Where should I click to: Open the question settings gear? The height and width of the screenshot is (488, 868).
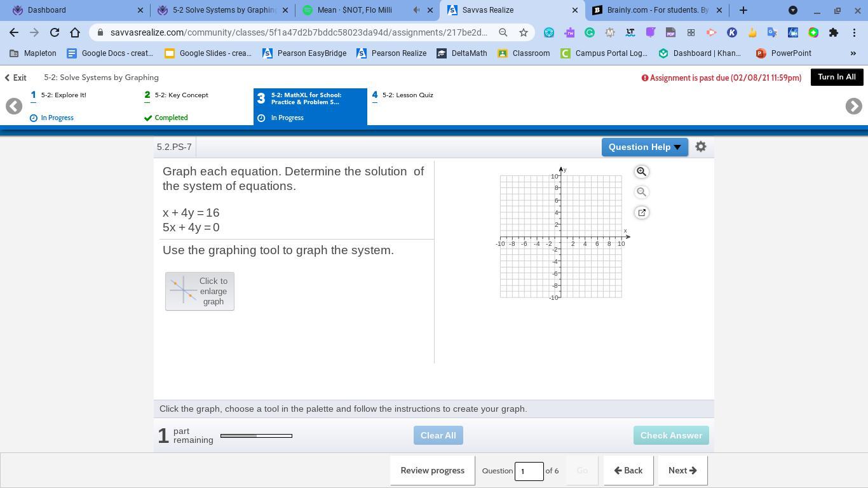[x=701, y=147]
